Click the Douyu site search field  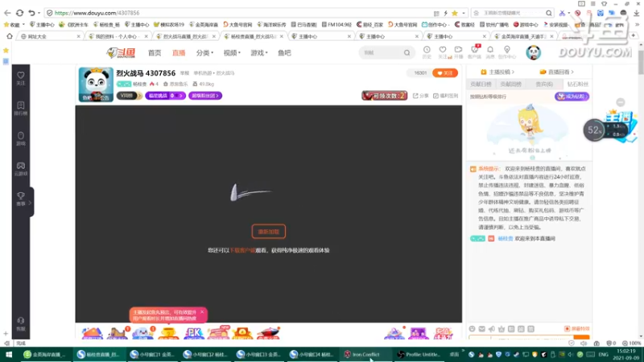coord(380,52)
